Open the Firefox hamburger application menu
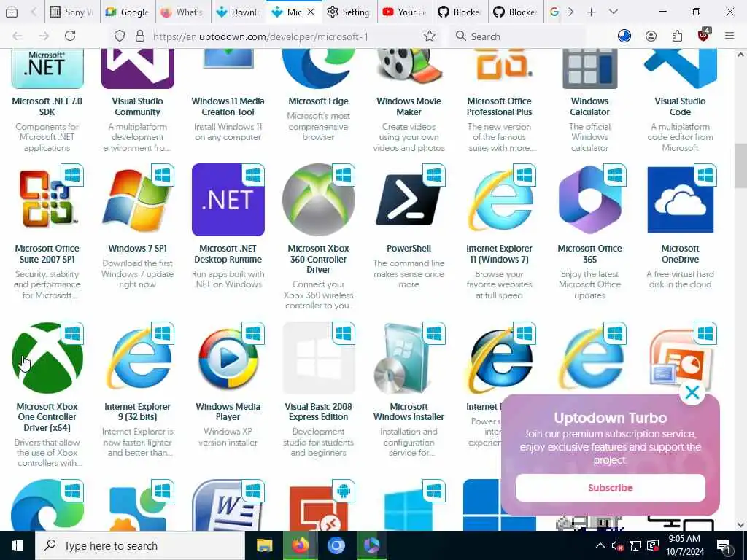This screenshot has height=560, width=747. click(729, 36)
